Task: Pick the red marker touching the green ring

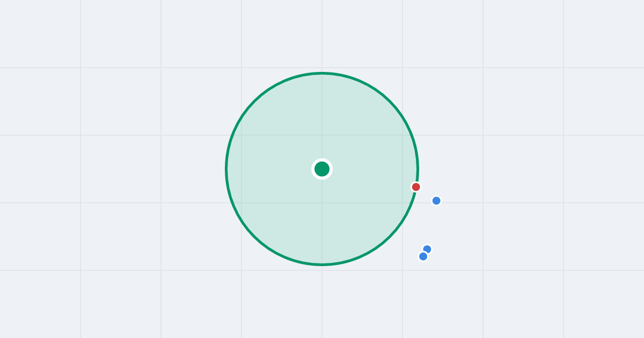Action: [416, 187]
